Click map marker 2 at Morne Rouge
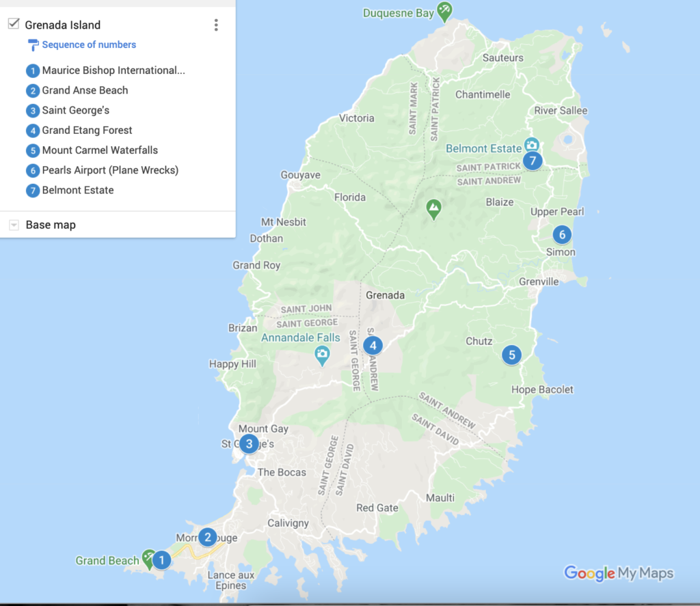This screenshot has width=700, height=606. point(208,537)
